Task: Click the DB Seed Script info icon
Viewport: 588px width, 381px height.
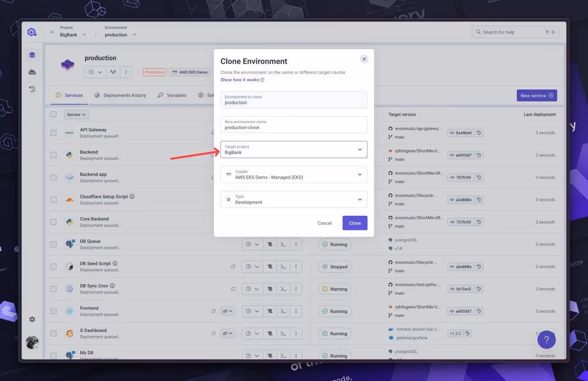Action: [115, 263]
